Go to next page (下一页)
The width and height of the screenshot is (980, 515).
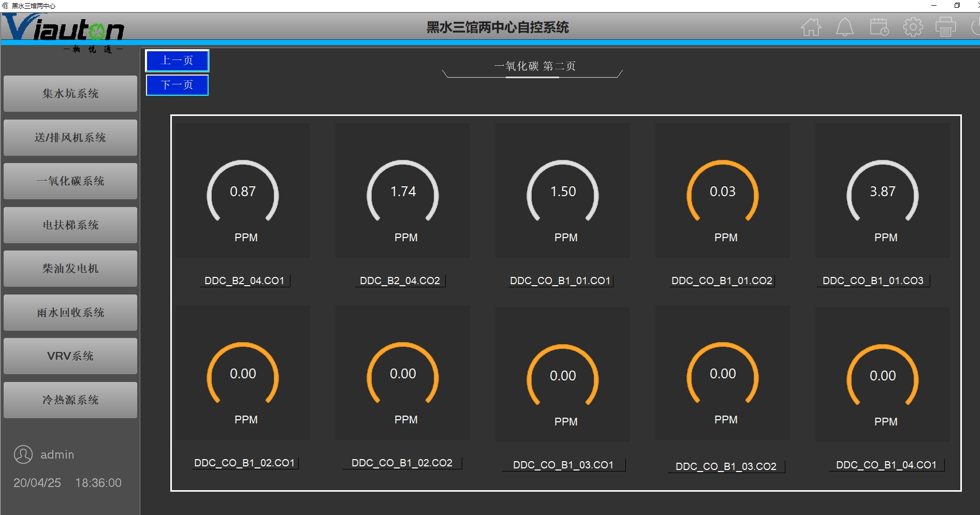point(177,85)
